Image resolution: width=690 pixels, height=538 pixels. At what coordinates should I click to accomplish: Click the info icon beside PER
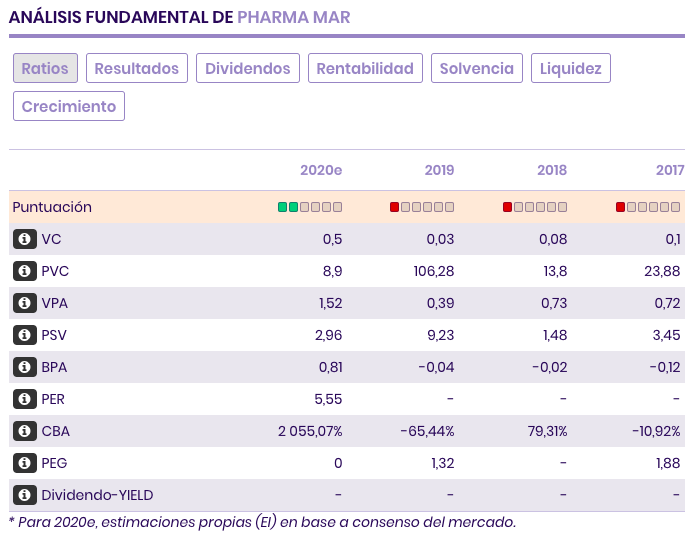[x=24, y=399]
